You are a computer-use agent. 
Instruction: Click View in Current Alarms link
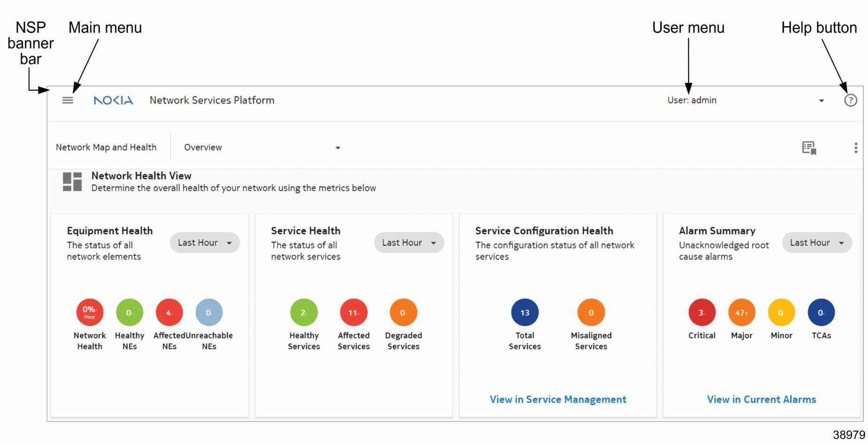coord(761,399)
